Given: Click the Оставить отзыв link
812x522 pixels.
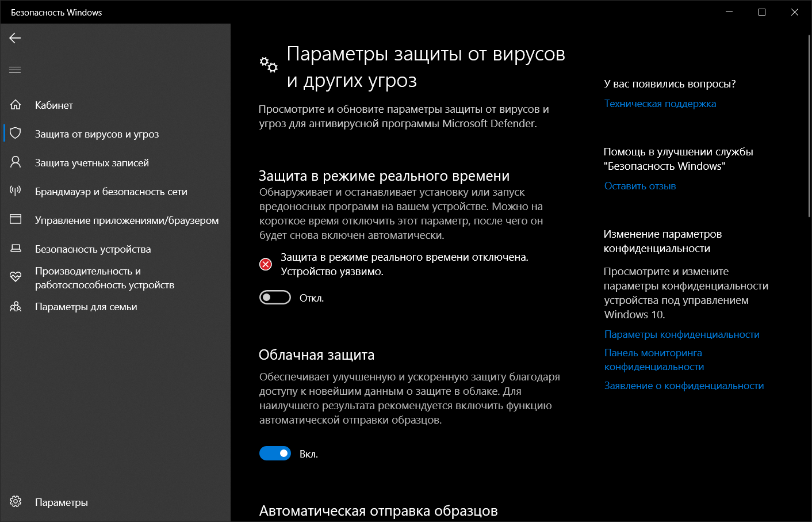Looking at the screenshot, I should (x=640, y=186).
